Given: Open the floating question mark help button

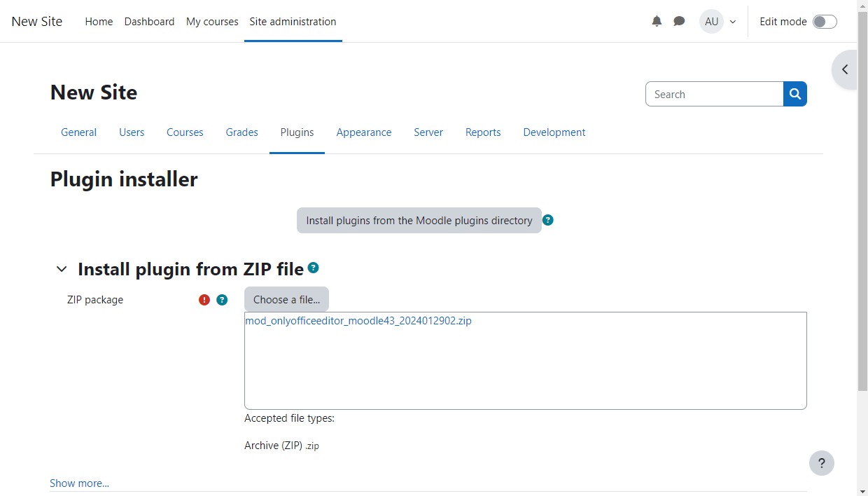Looking at the screenshot, I should coord(821,463).
